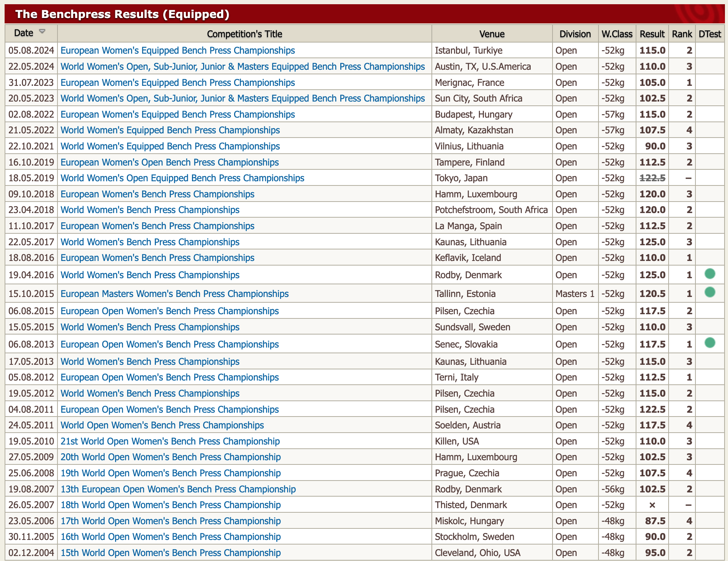Select venue Istanbul, Turkiye

[x=469, y=51]
